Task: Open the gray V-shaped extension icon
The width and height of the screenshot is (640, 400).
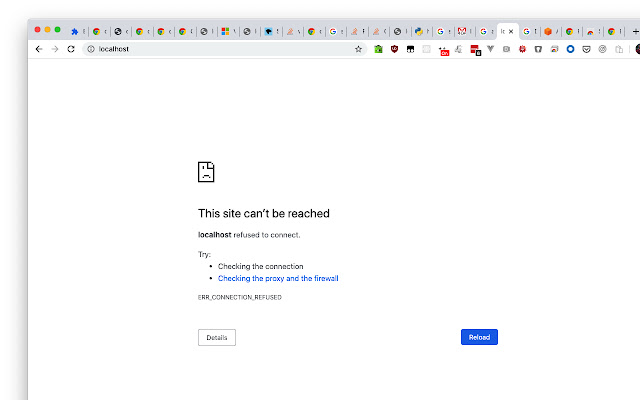Action: tap(491, 49)
